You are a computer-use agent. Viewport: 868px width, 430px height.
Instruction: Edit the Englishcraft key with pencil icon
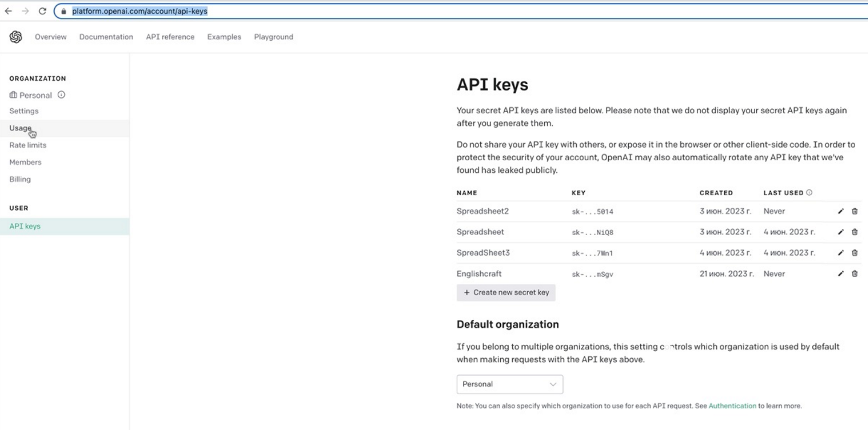pyautogui.click(x=841, y=273)
